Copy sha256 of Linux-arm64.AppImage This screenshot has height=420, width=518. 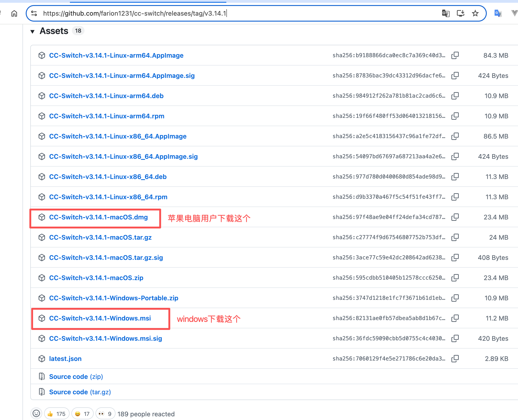(455, 55)
